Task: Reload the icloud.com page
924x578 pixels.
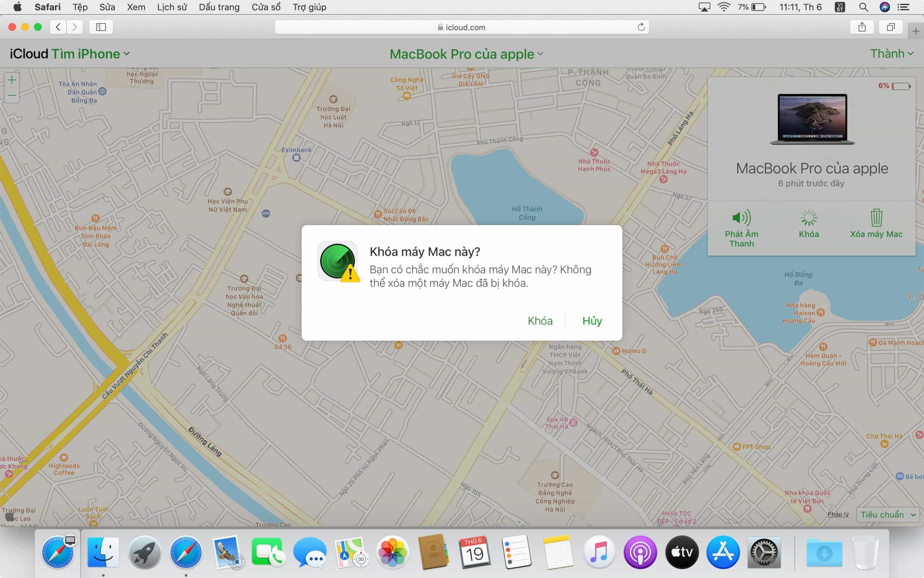Action: click(641, 27)
